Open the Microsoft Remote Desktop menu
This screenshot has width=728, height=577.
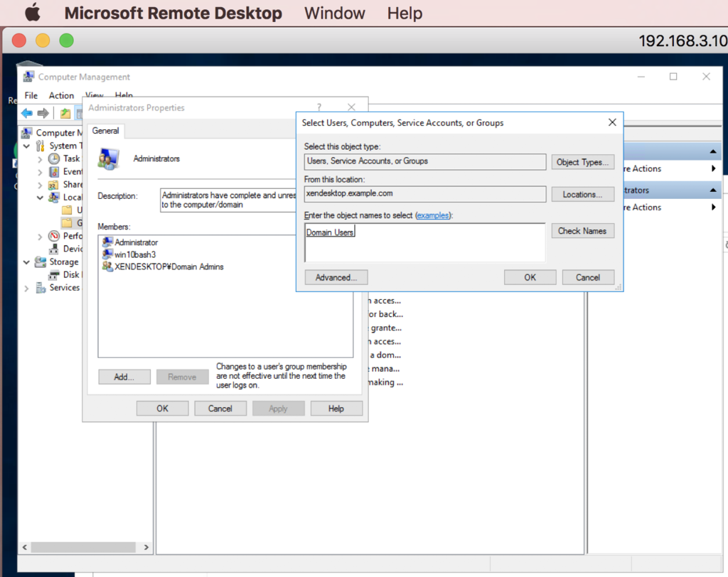(173, 13)
